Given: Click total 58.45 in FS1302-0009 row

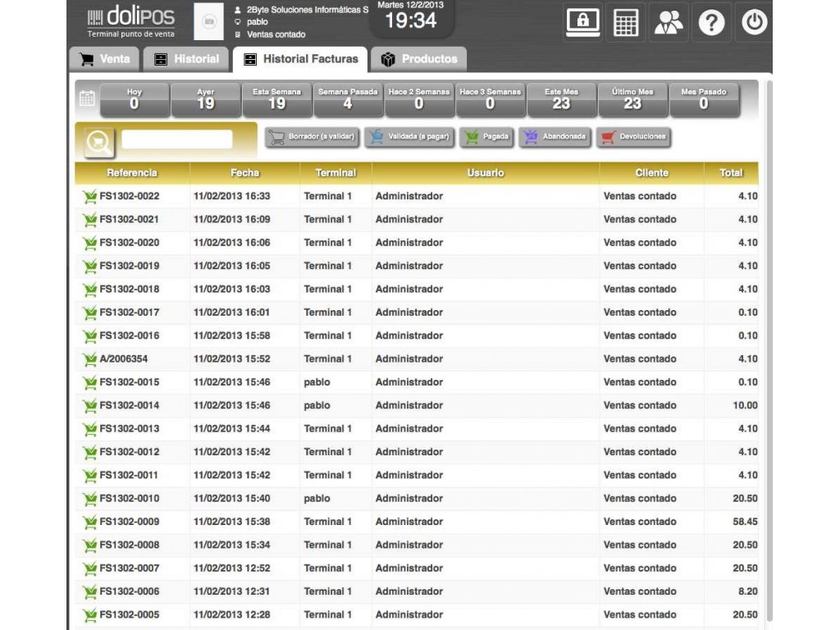Looking at the screenshot, I should 745,522.
